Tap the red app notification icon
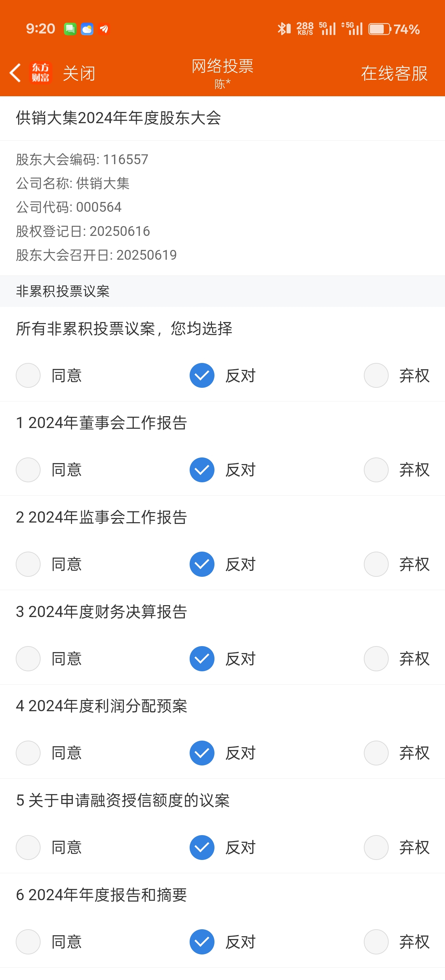Viewport: 445px width, 980px height. click(104, 29)
